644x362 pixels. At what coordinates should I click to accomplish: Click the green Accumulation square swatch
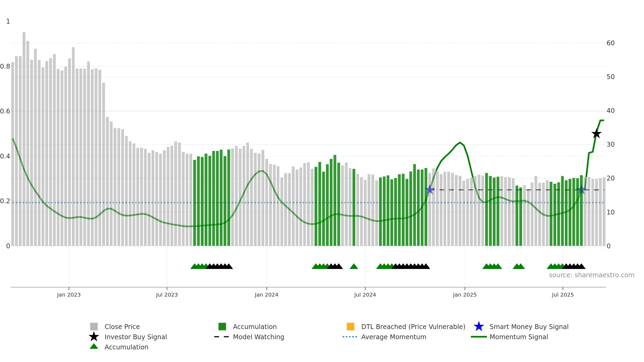pos(222,327)
